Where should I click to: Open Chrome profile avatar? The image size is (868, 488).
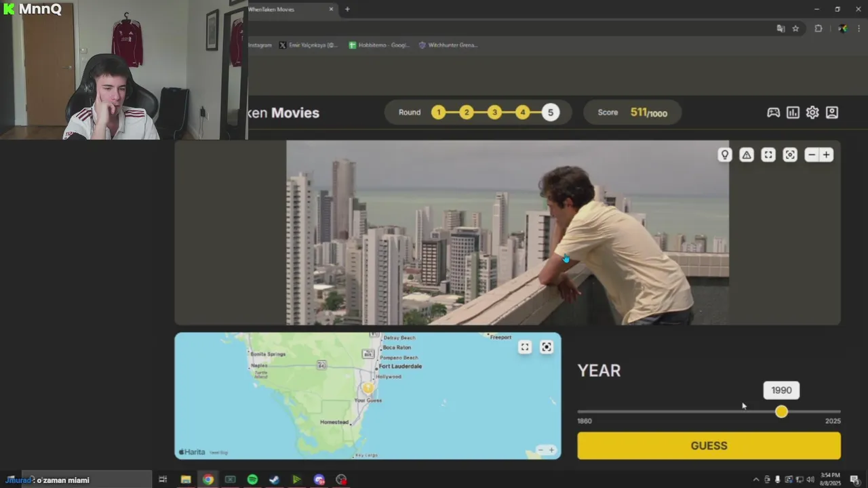[x=842, y=28]
